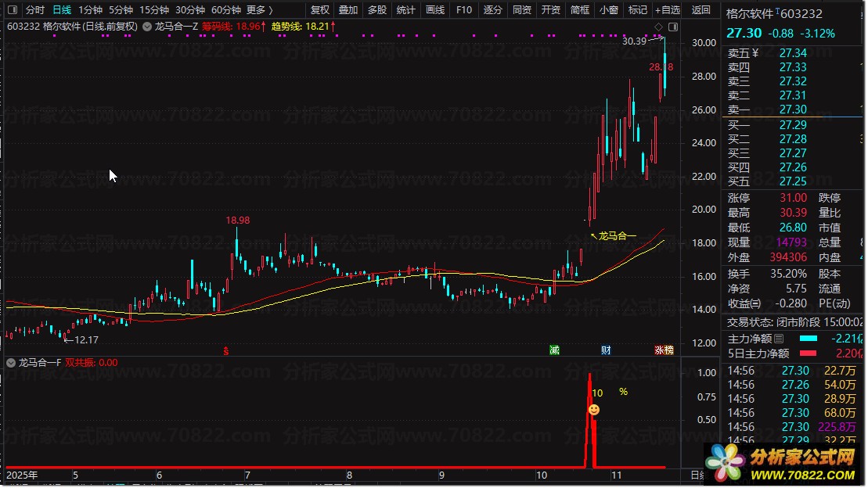
Task: Click the smiley face signal icon
Action: point(594,410)
